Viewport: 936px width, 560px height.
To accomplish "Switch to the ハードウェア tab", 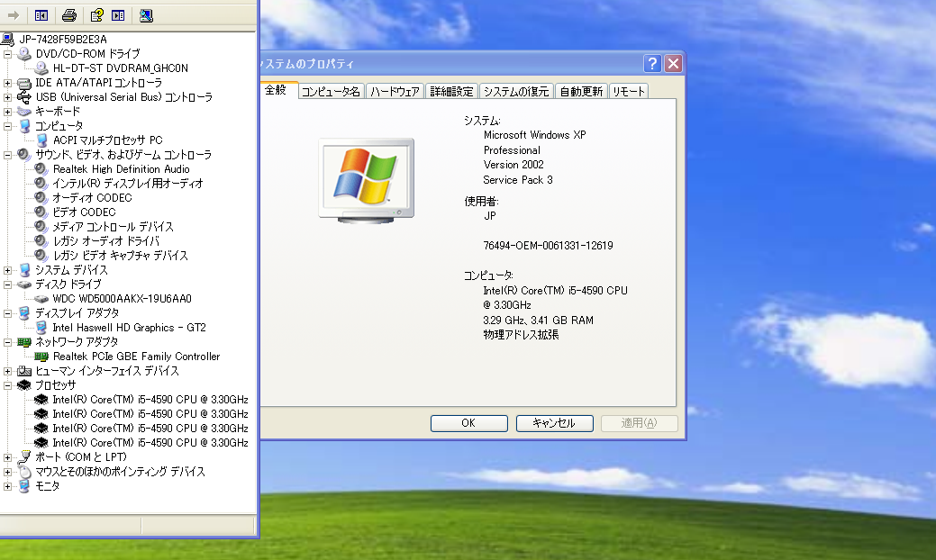I will (395, 91).
